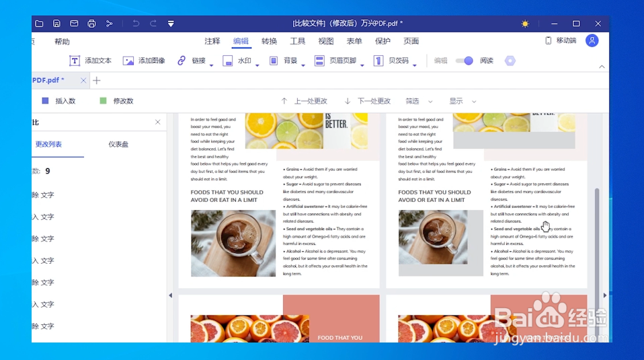Click coffee image in left document
Screen dimensions: 644x360
point(233,244)
